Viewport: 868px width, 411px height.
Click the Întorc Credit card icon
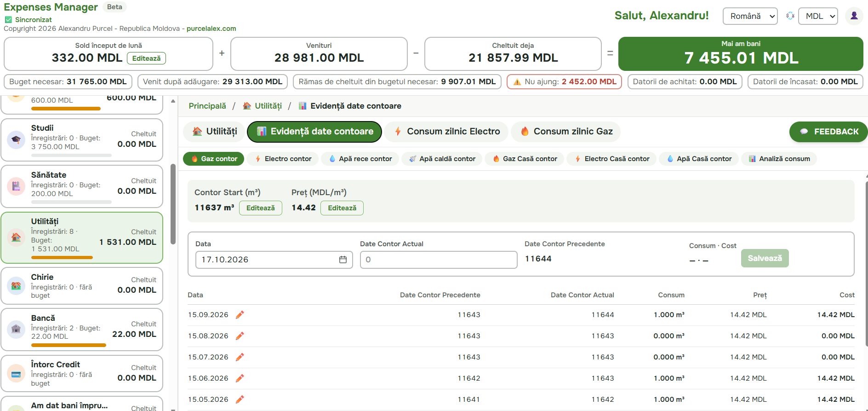(16, 374)
